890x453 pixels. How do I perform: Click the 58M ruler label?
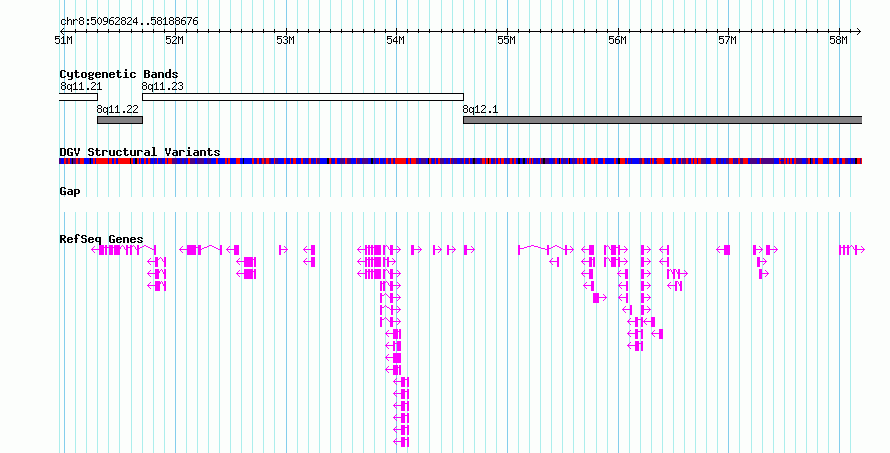pyautogui.click(x=838, y=41)
